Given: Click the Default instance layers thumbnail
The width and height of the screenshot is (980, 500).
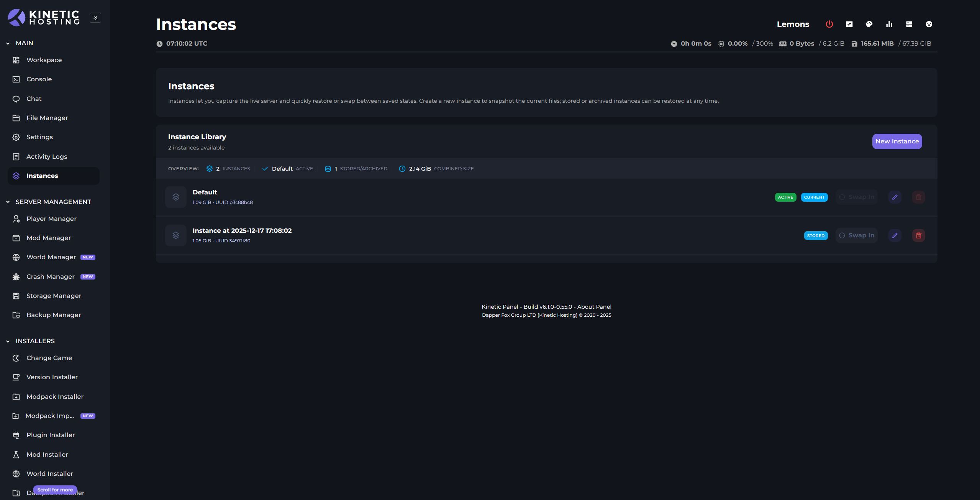Looking at the screenshot, I should coord(176,197).
